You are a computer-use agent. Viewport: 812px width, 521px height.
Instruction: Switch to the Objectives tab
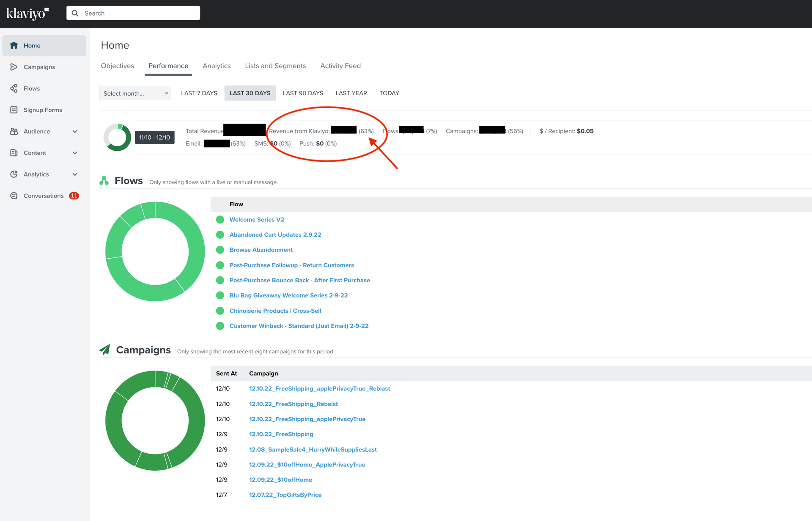coord(118,66)
